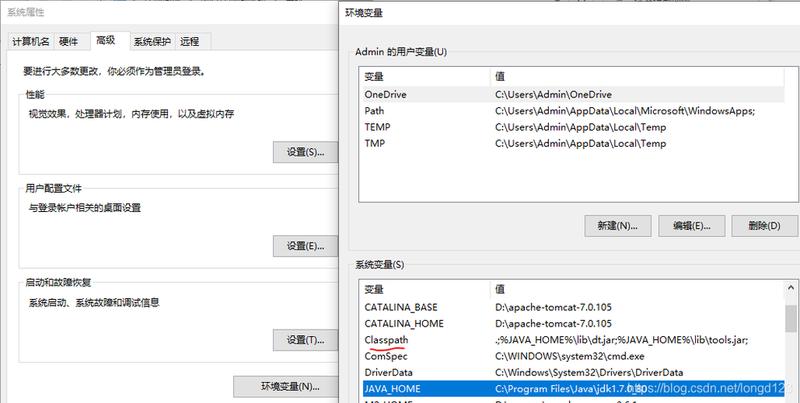Click the 变量 column header in system variables
Viewport: 800px width, 403px height.
[424, 289]
